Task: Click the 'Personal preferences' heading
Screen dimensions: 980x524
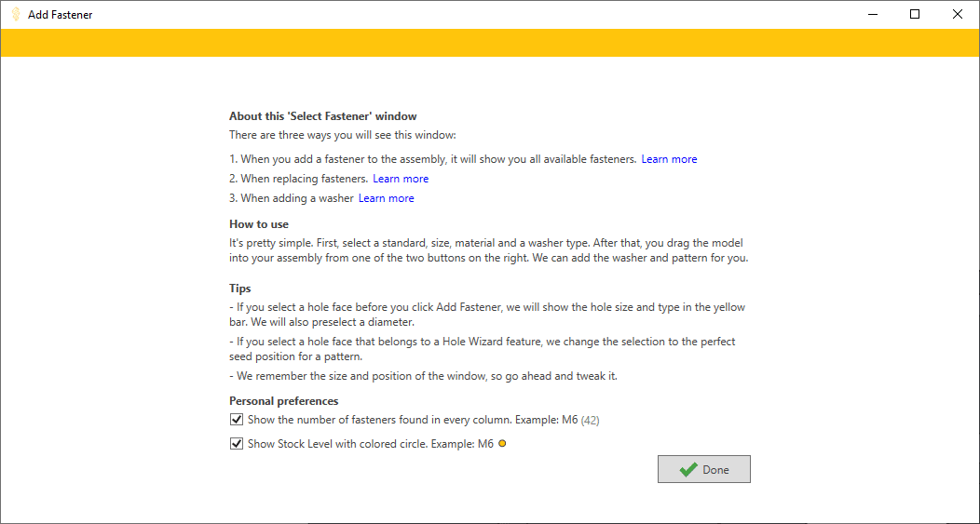Action: pos(284,401)
